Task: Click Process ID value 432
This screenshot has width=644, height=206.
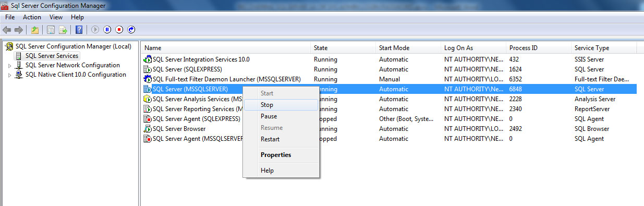Action: coord(514,59)
